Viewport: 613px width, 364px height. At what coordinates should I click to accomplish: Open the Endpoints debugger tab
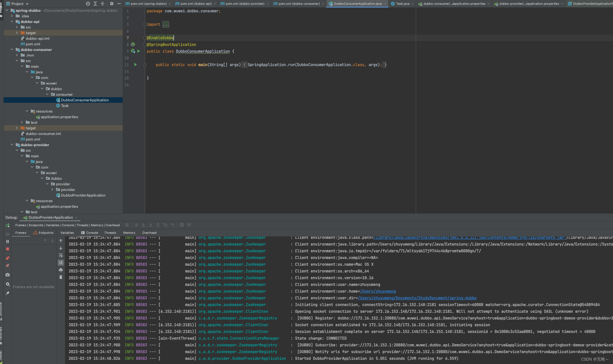tap(43, 233)
